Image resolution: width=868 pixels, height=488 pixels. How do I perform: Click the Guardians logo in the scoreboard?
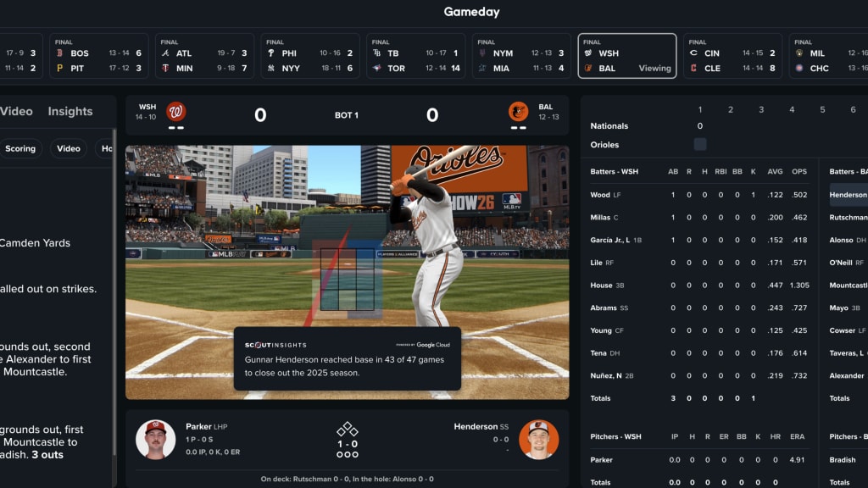click(693, 68)
